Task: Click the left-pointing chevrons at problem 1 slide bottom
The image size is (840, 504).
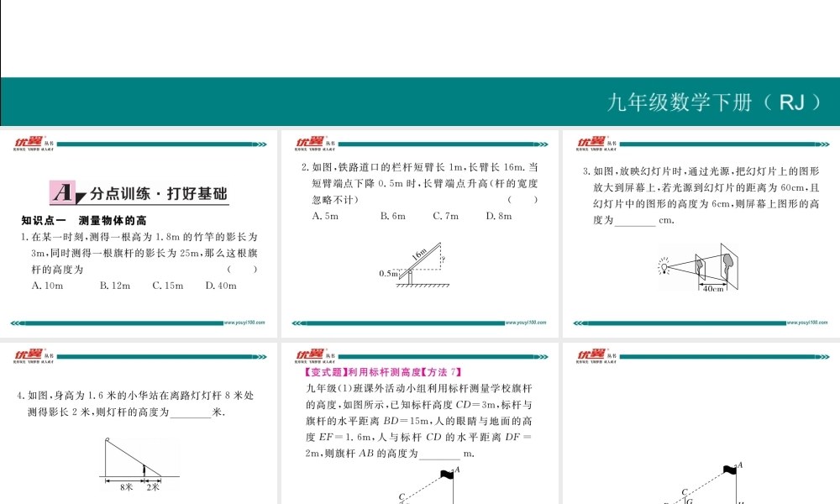Action: click(17, 322)
